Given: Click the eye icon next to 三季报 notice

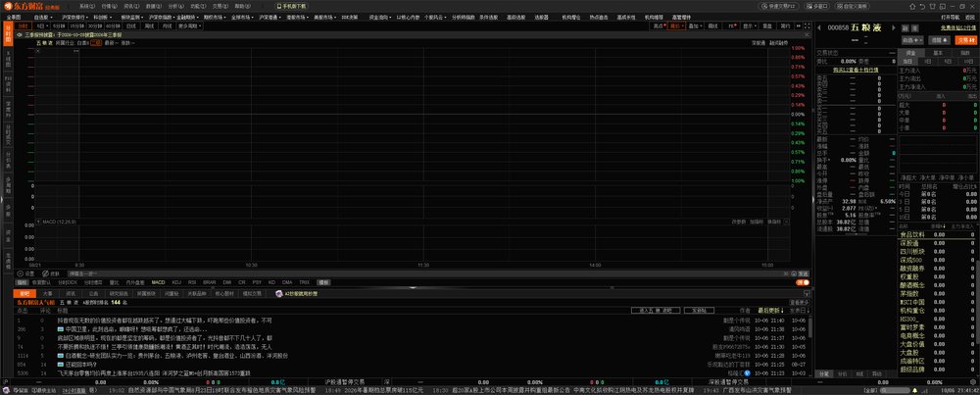Looking at the screenshot, I should click(20, 35).
